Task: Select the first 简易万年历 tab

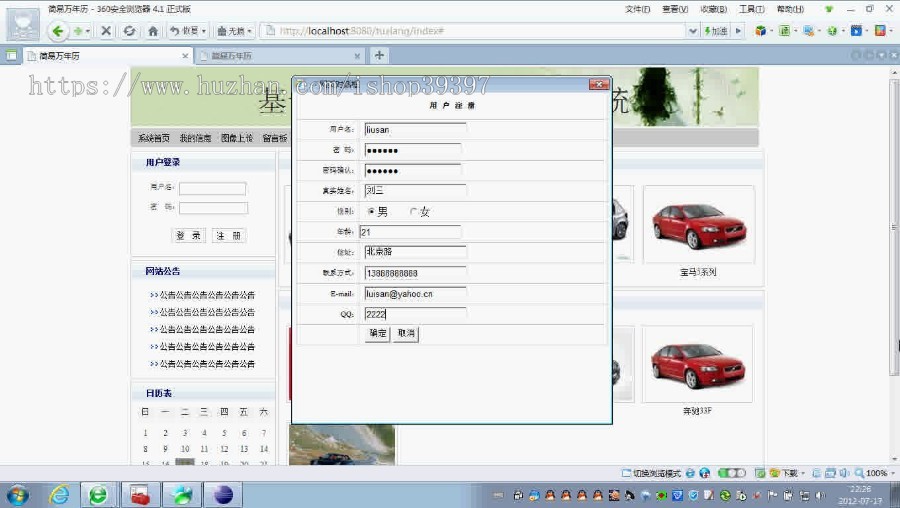Action: (109, 56)
